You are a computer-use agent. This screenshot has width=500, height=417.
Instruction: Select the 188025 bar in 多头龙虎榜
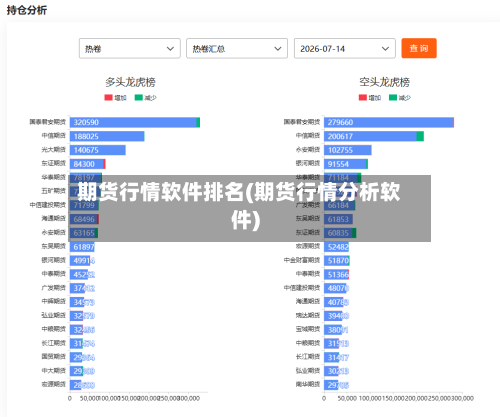tap(107, 136)
